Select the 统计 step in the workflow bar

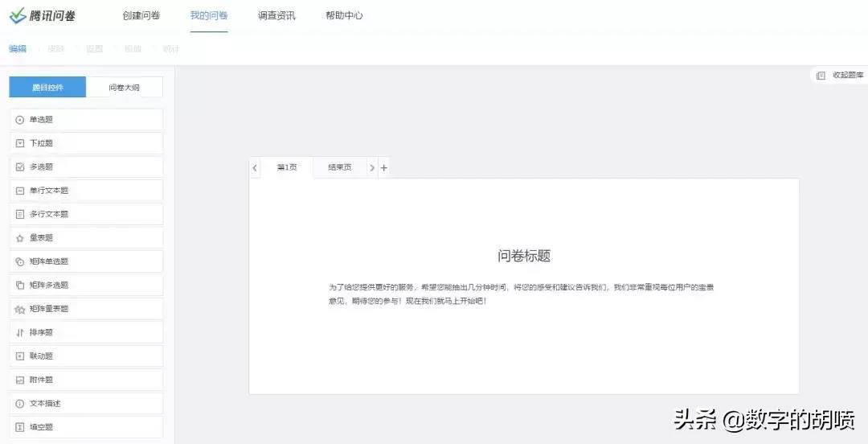171,49
